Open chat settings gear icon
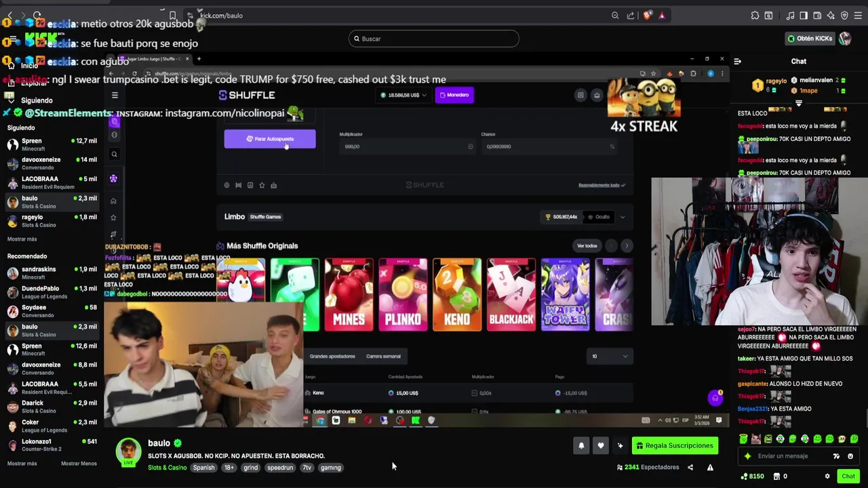The image size is (868, 488). pyautogui.click(x=827, y=476)
